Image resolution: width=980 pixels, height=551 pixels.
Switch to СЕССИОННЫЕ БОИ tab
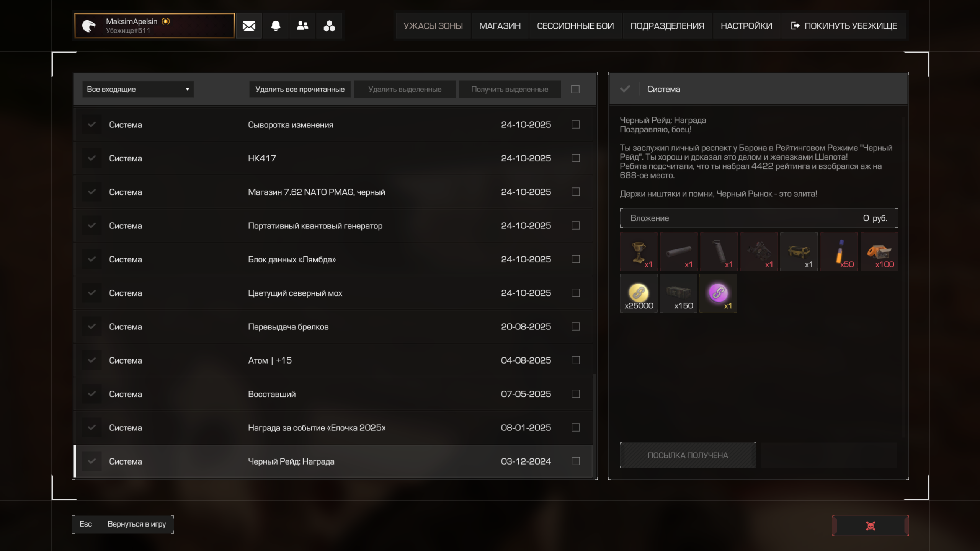click(x=575, y=26)
